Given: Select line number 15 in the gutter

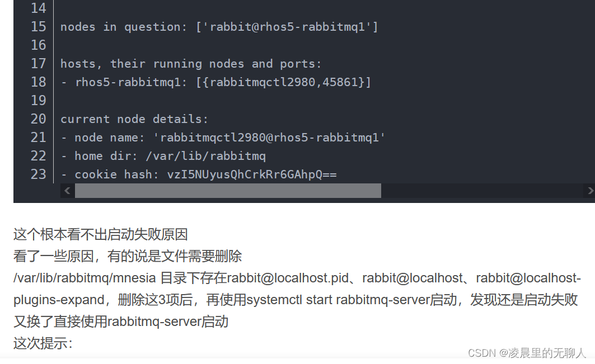Looking at the screenshot, I should (38, 26).
